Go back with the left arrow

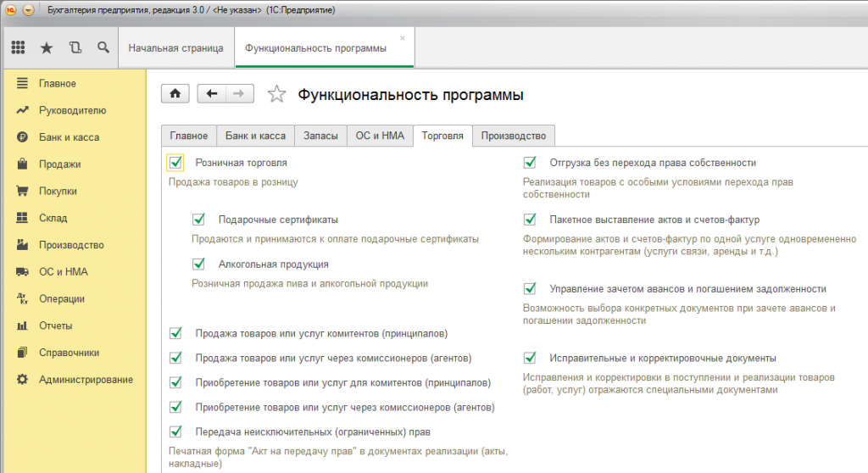tap(212, 94)
